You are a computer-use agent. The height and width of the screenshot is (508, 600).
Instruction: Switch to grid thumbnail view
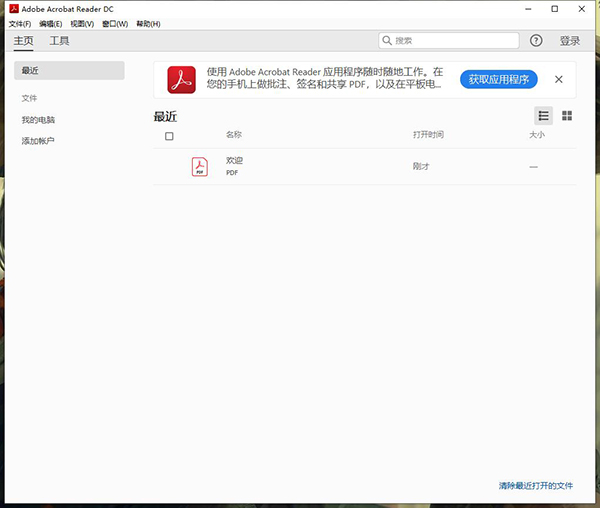[567, 116]
